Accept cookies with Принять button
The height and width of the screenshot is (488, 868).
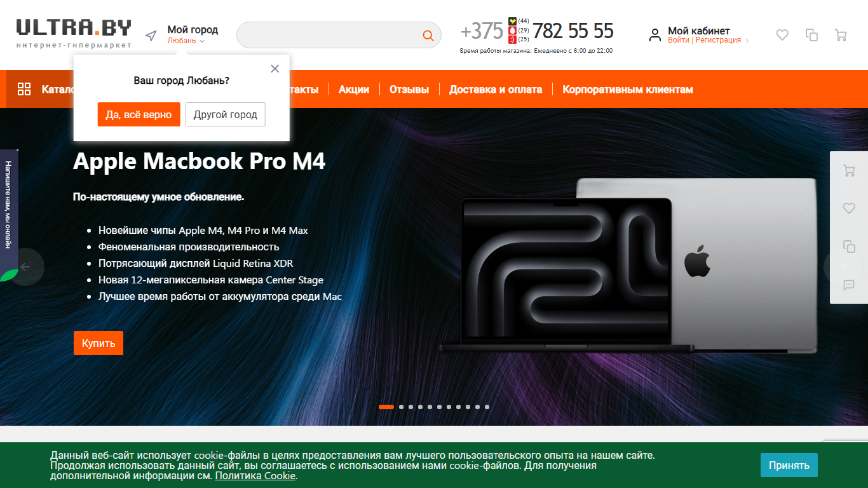[789, 465]
